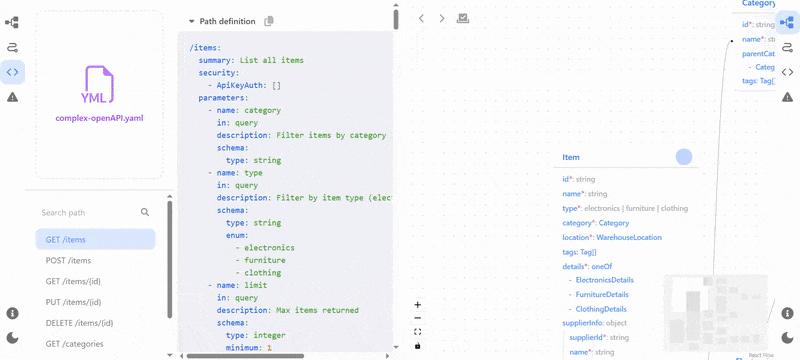Follow the Tag[] link in Item node
Image resolution: width=800 pixels, height=360 pixels.
(588, 252)
